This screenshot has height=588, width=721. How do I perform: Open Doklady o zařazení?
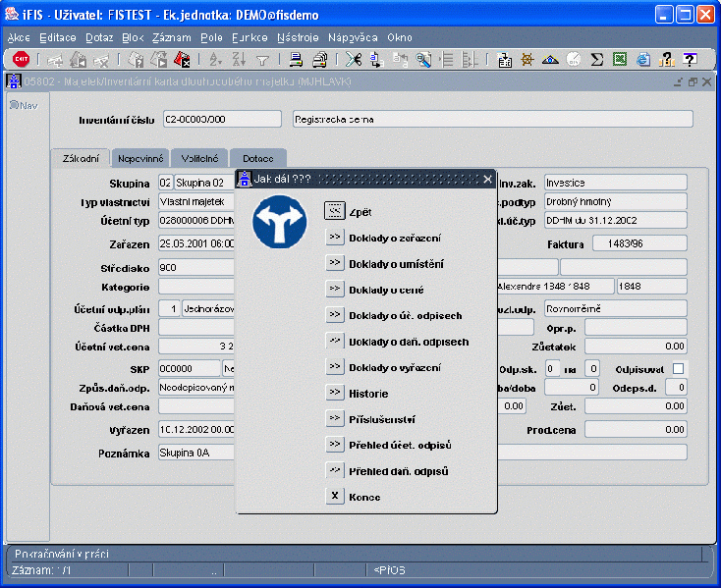(334, 238)
